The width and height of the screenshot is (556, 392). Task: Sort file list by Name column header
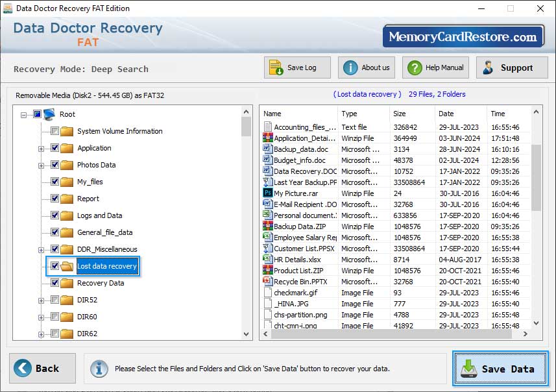(299, 114)
